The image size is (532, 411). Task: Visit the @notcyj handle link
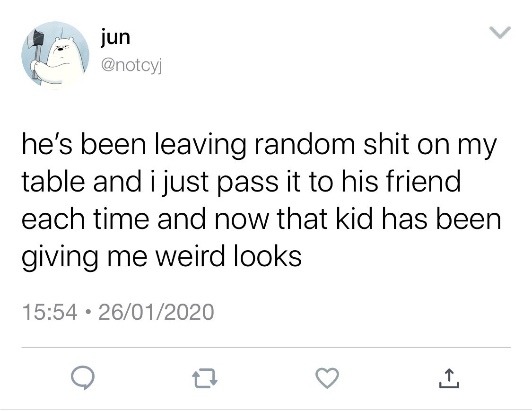(x=131, y=65)
